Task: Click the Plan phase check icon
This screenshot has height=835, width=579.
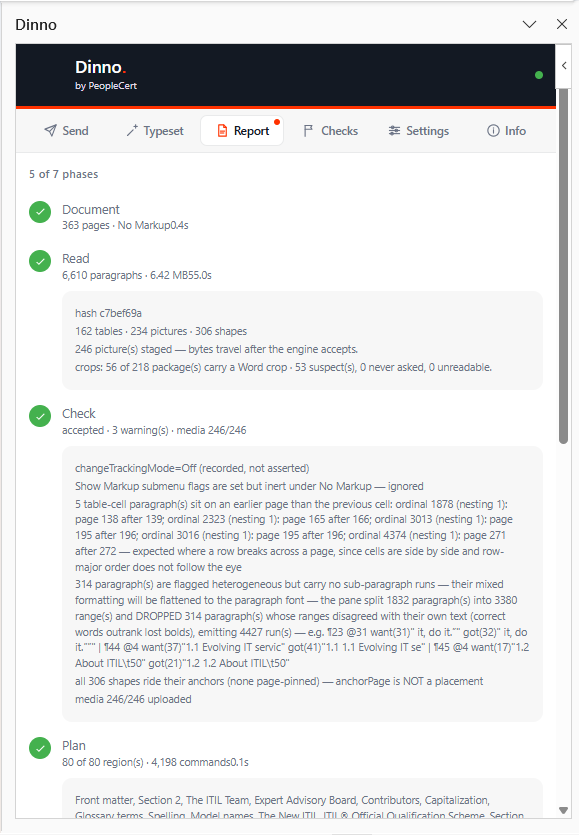Action: coord(40,748)
